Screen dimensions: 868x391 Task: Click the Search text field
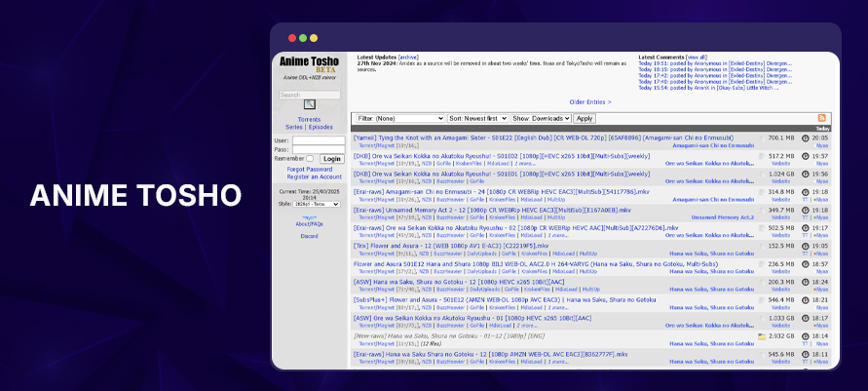click(x=309, y=95)
